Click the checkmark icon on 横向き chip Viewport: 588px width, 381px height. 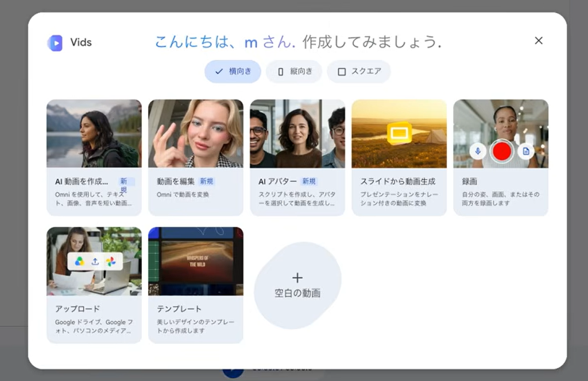(x=219, y=71)
